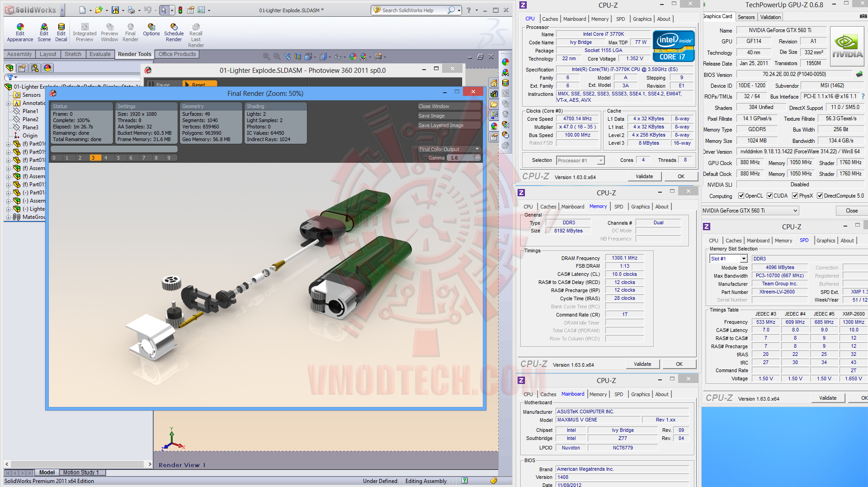Select the ConfigurationManager tab icon
Image resolution: width=868 pixels, height=487 pixels.
click(35, 68)
